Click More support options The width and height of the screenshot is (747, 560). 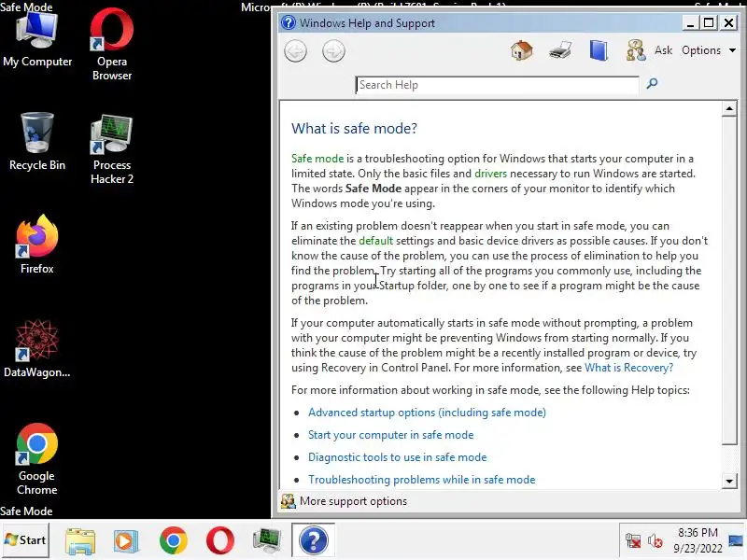click(353, 501)
